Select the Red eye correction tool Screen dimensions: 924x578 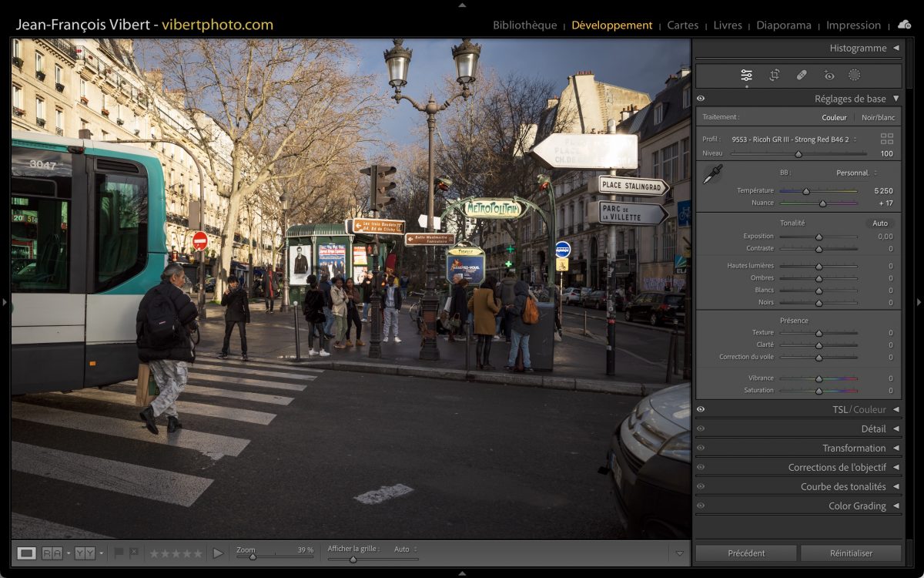[x=829, y=76]
